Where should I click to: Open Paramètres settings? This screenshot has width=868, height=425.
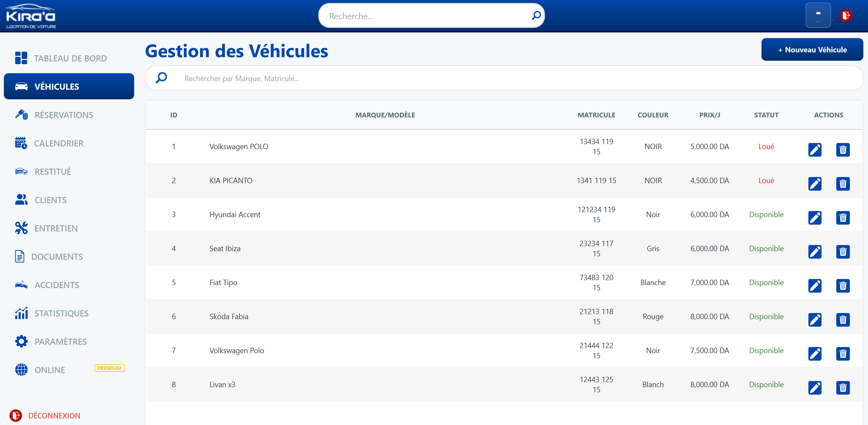[x=69, y=341]
